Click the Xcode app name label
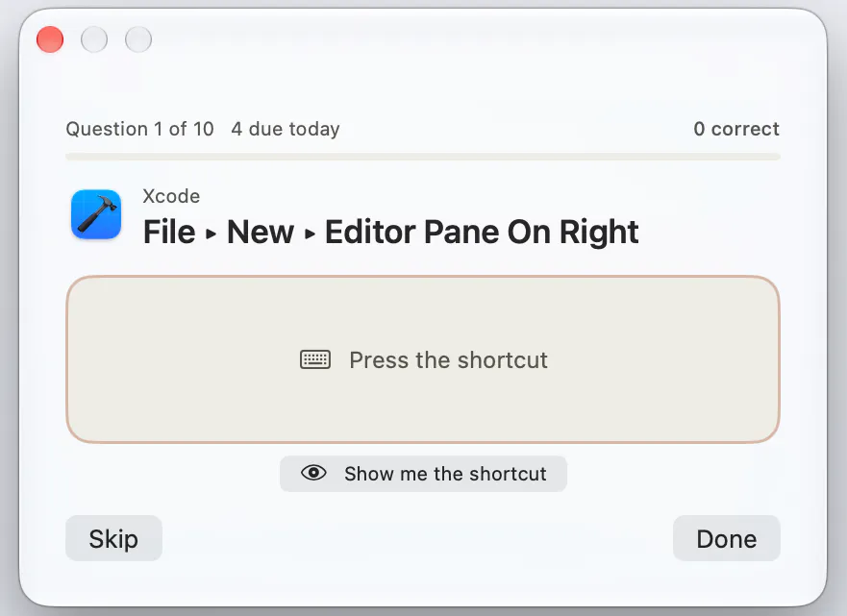The height and width of the screenshot is (616, 847). 171,196
